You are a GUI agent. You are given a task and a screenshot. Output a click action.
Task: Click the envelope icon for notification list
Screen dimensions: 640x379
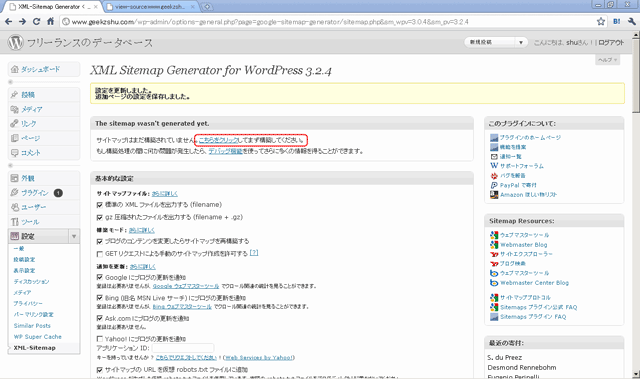pos(494,157)
